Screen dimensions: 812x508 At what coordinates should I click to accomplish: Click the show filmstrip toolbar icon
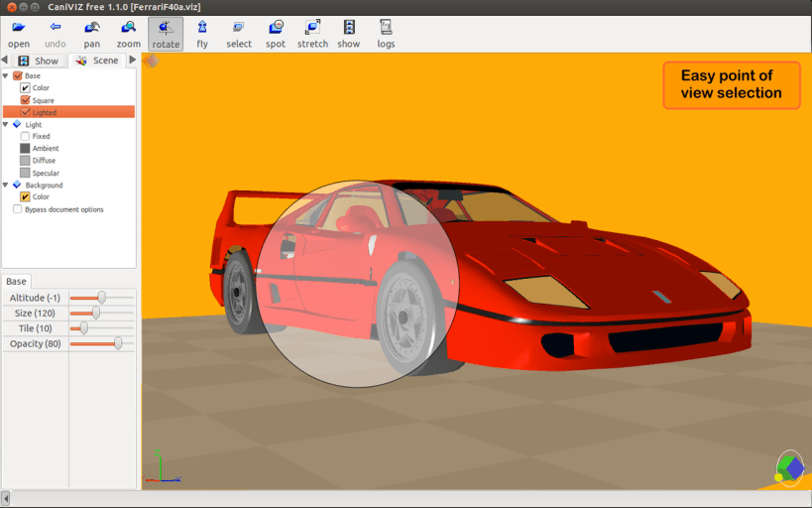349,27
